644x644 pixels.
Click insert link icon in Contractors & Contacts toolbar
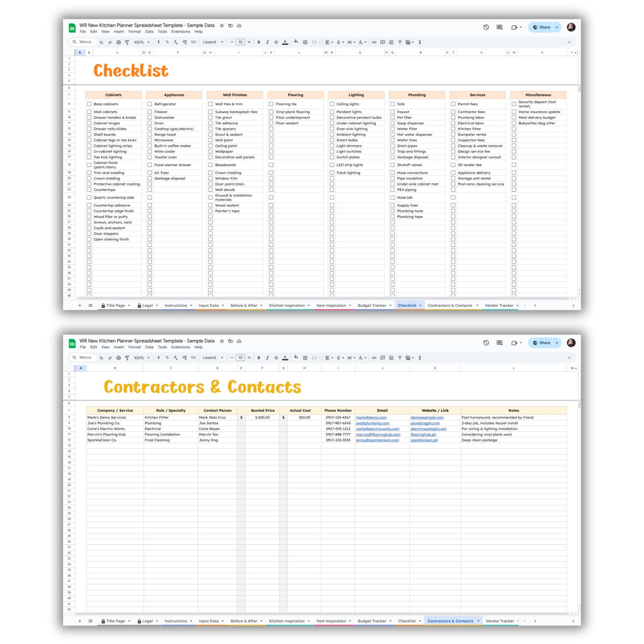pyautogui.click(x=374, y=358)
